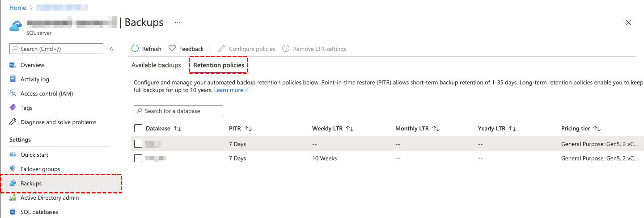The width and height of the screenshot is (644, 218).
Task: Click the Tags icon in sidebar
Action: pos(13,108)
